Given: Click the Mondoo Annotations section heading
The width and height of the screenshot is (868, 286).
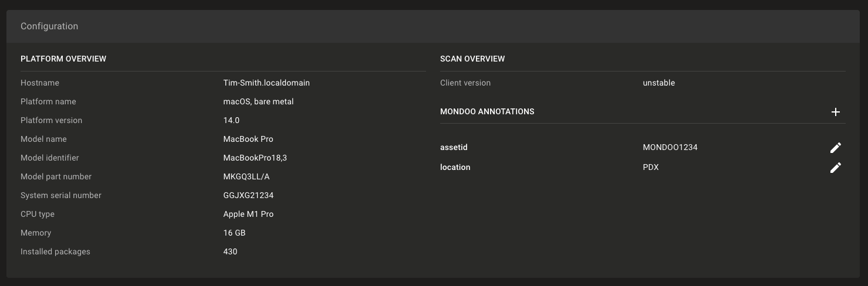Looking at the screenshot, I should [487, 112].
